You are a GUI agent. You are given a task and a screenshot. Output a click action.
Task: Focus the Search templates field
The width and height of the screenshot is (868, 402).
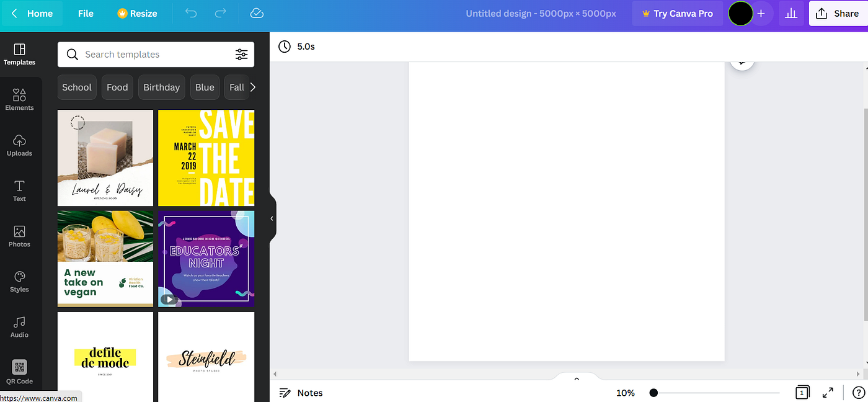[156, 55]
